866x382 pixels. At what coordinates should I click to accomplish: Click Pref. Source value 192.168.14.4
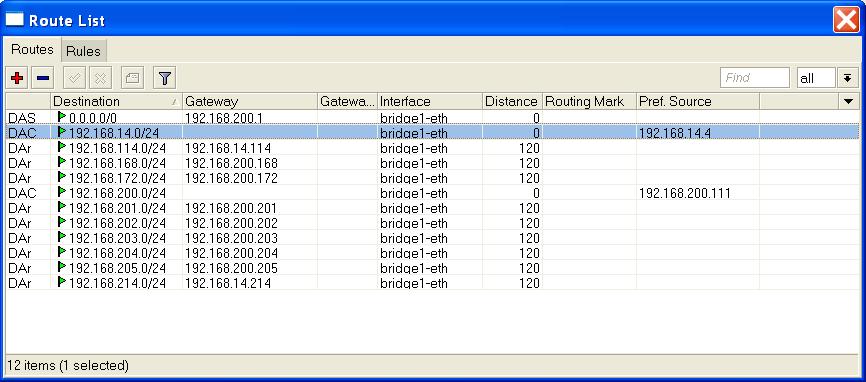[674, 132]
